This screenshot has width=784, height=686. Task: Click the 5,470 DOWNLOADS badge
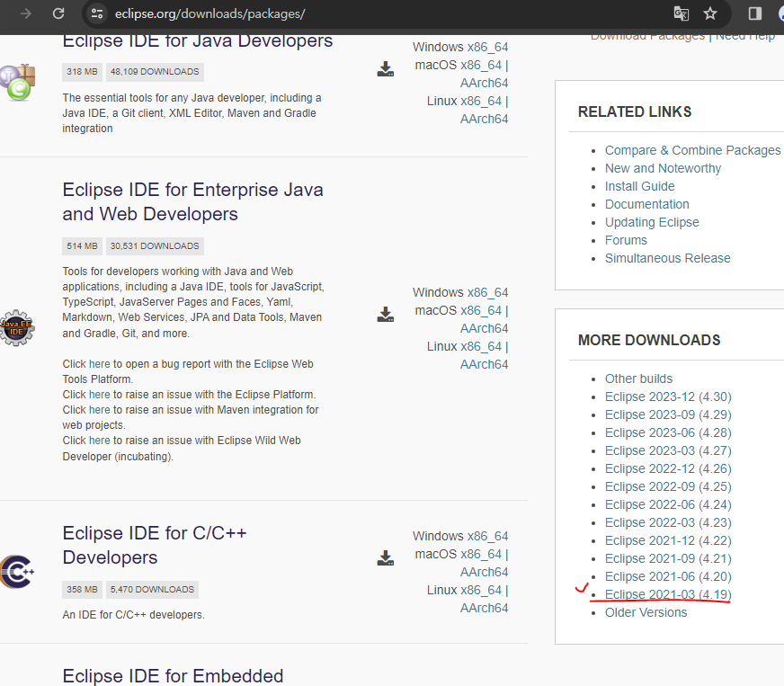click(152, 590)
